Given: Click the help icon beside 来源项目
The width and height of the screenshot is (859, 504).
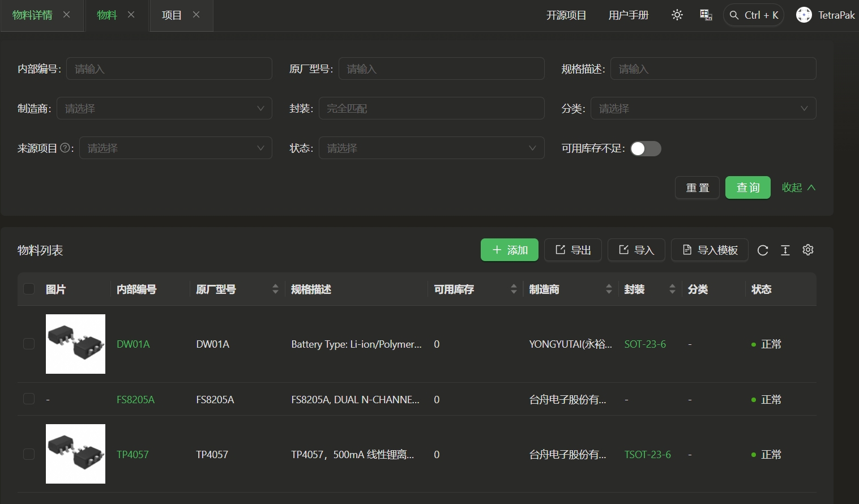Looking at the screenshot, I should [x=65, y=148].
